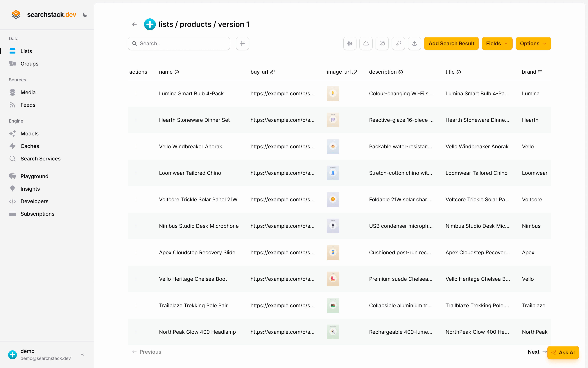The width and height of the screenshot is (588, 368).
Task: Open Insights in the sidebar
Action: pyautogui.click(x=30, y=189)
